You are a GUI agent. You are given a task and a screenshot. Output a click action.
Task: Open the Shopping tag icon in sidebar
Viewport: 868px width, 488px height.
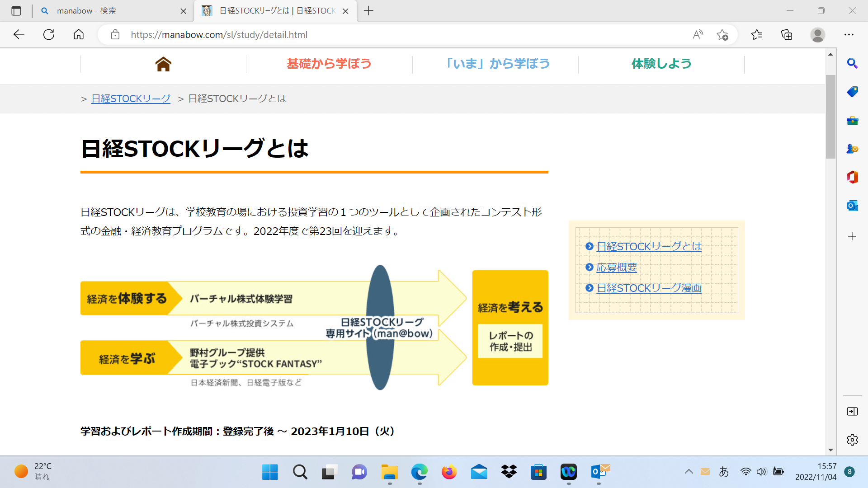[x=852, y=92]
